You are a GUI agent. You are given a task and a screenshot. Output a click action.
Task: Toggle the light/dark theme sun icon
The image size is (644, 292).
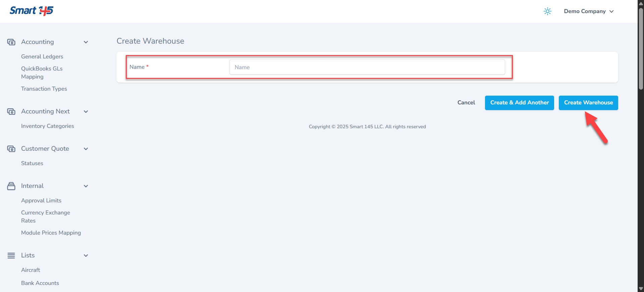pos(547,11)
